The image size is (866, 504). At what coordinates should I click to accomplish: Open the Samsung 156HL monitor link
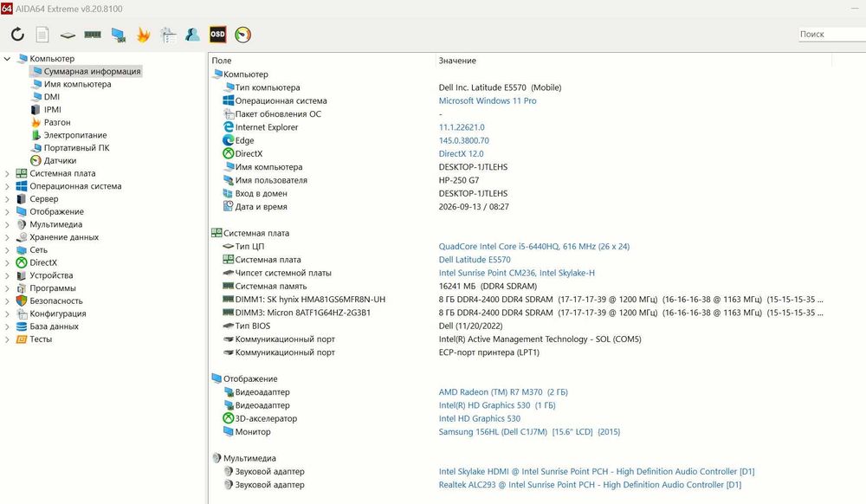pos(529,431)
